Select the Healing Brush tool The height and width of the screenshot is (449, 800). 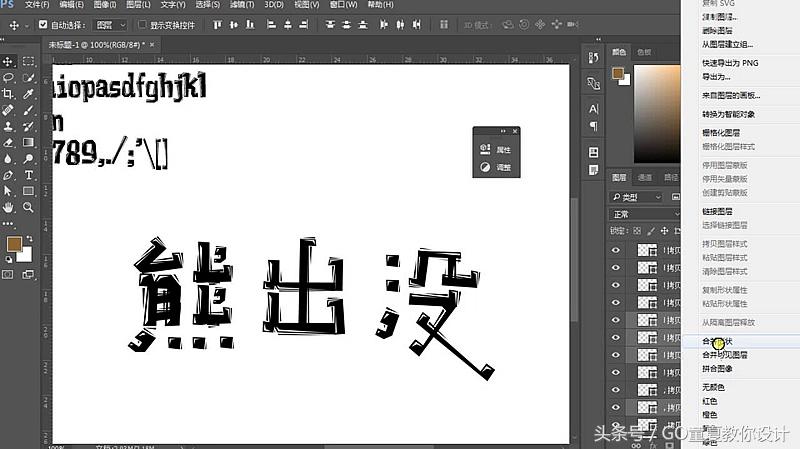(x=8, y=110)
